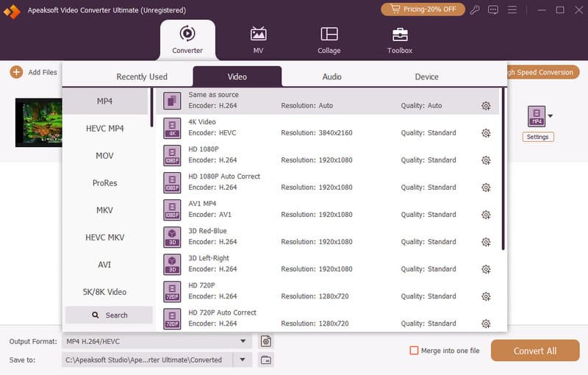Switch to the Collage section
This screenshot has height=375, width=588.
(329, 40)
